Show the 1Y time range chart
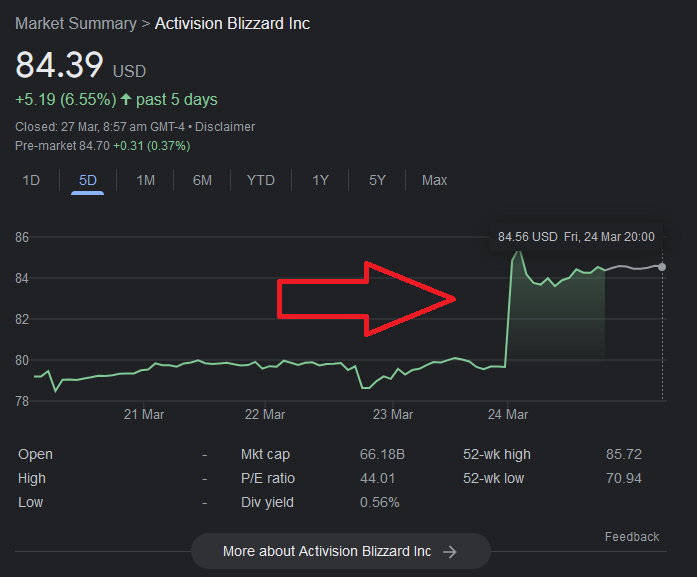The image size is (697, 577). pos(320,180)
